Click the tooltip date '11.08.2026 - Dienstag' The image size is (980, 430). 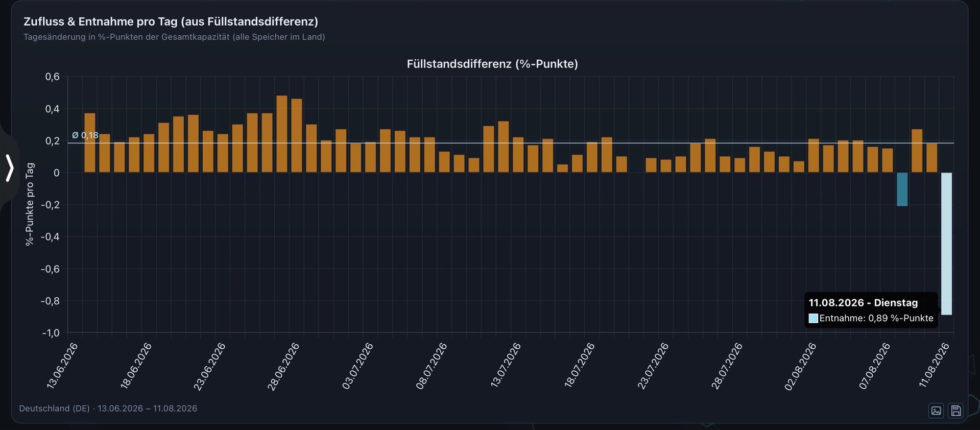(x=863, y=303)
